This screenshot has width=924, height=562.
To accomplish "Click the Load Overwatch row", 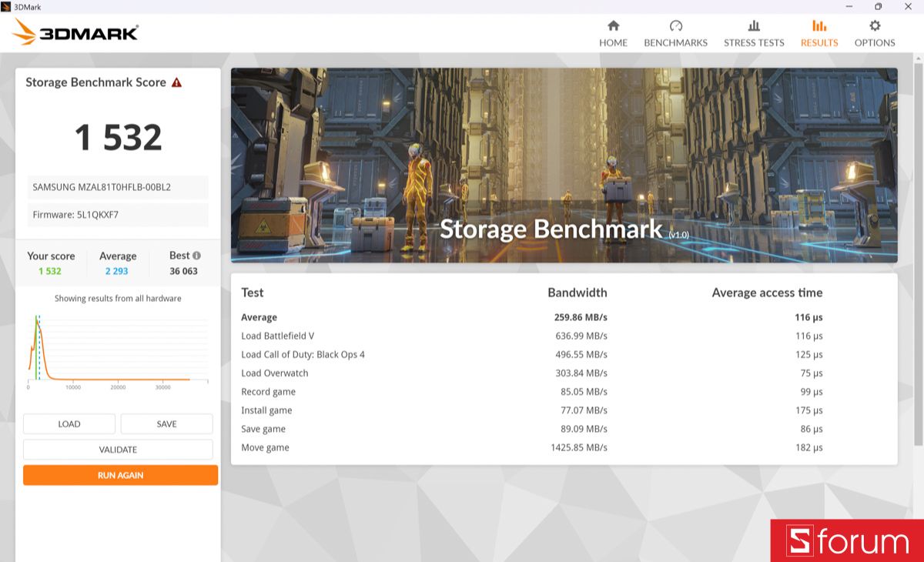I will coord(564,373).
